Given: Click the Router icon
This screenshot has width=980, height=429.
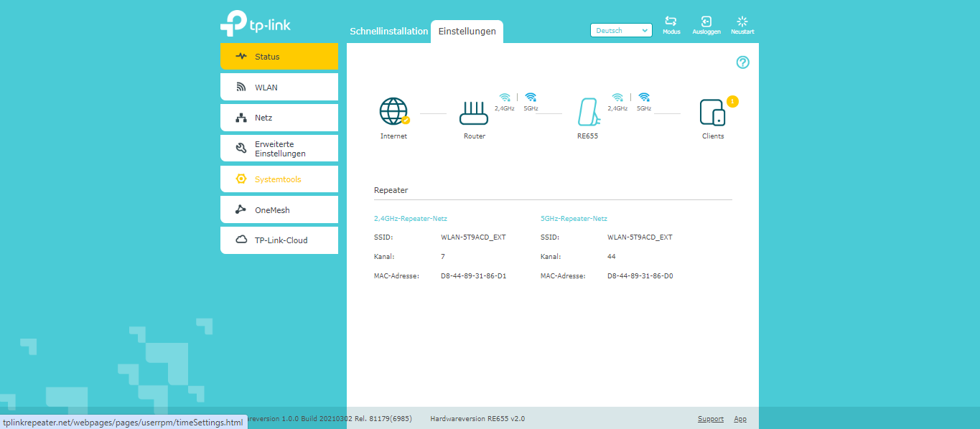Looking at the screenshot, I should pos(474,113).
